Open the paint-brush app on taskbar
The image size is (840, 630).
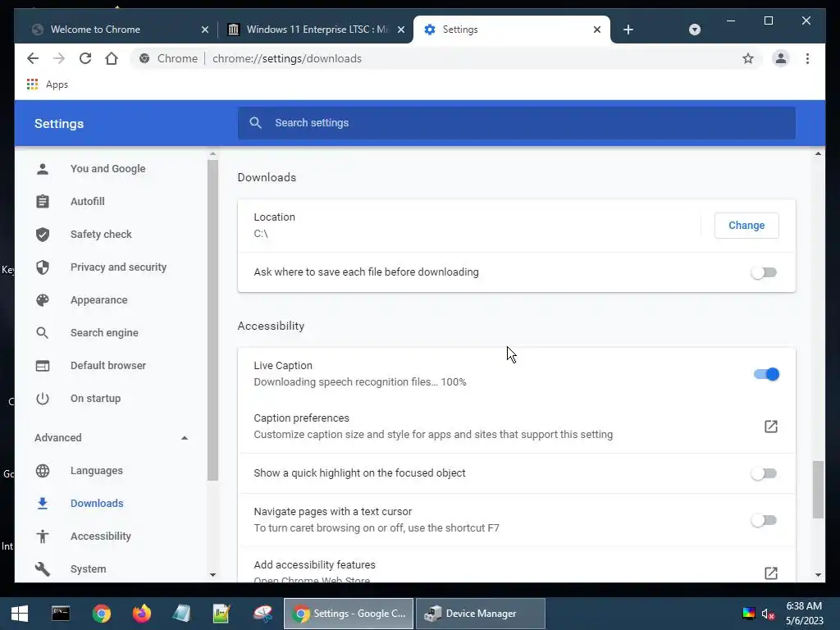[x=262, y=614]
